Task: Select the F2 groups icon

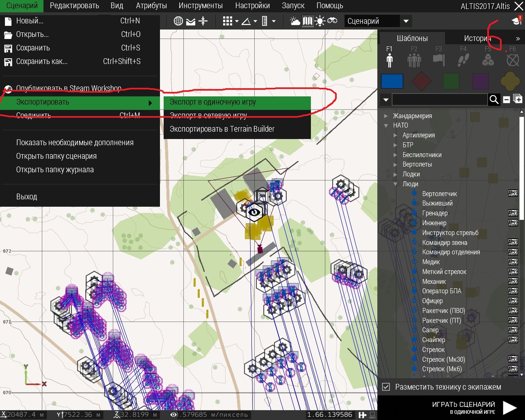Action: point(414,60)
